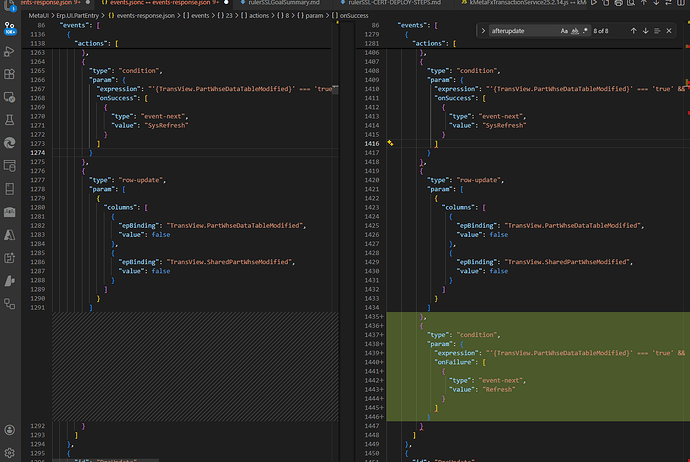Select the events.jsonc ↔ events-response.json diff tab

tap(164, 3)
